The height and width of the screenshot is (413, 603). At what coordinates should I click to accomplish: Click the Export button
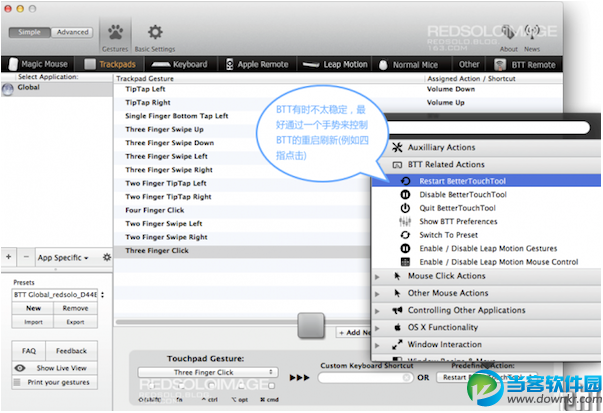[x=75, y=322]
